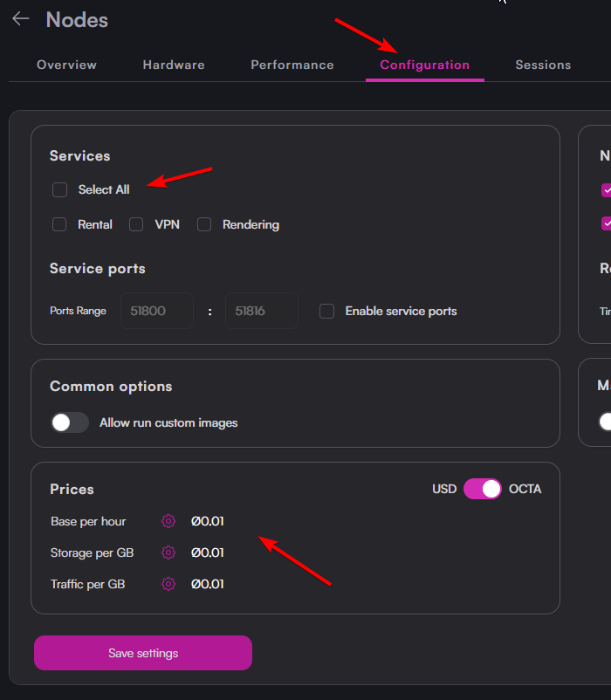This screenshot has width=611, height=700.
Task: Open the Sessions tab
Action: 543,65
